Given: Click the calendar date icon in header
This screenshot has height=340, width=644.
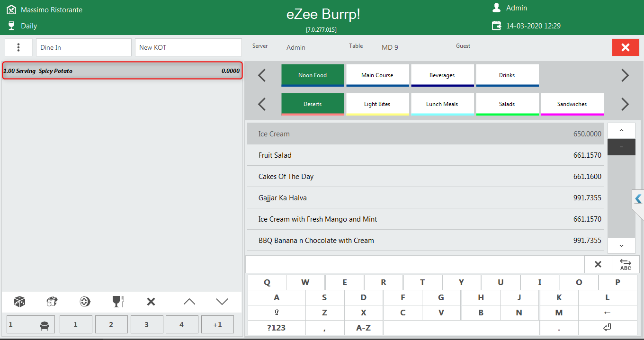Looking at the screenshot, I should (496, 26).
